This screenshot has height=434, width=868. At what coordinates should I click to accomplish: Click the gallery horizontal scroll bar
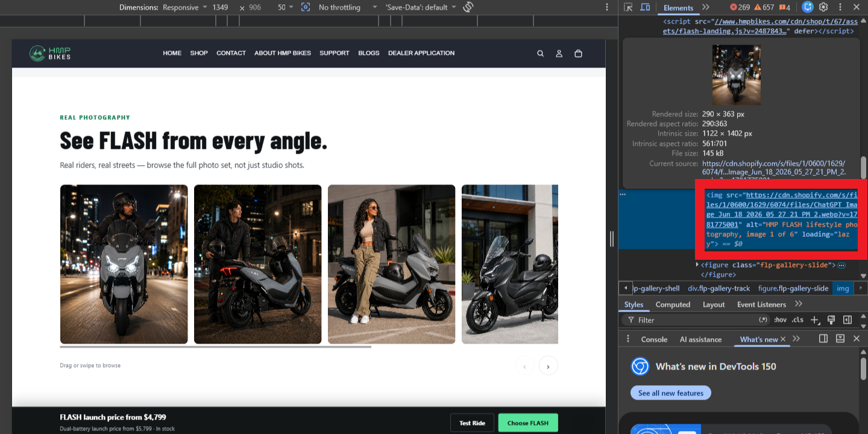tap(215, 347)
